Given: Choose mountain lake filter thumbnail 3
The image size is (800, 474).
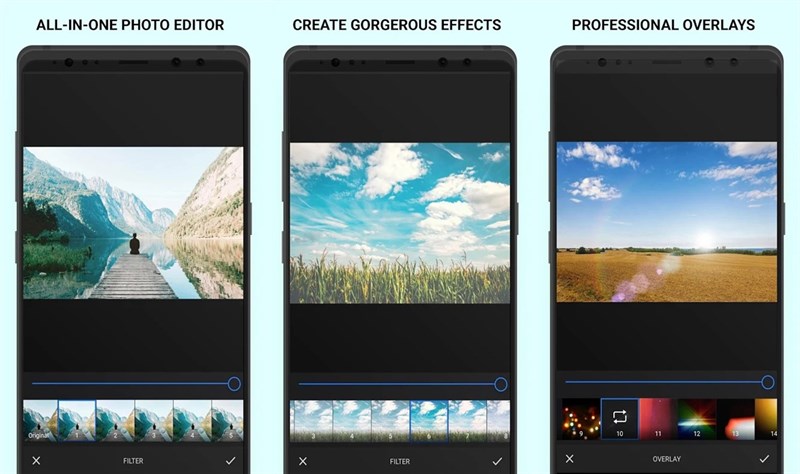Looking at the screenshot, I should point(154,421).
